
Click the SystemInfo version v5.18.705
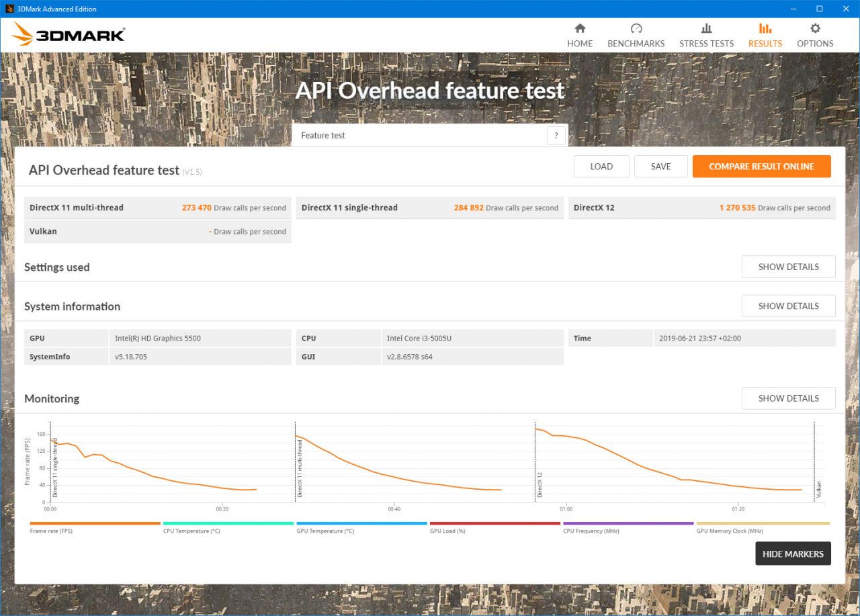point(130,357)
